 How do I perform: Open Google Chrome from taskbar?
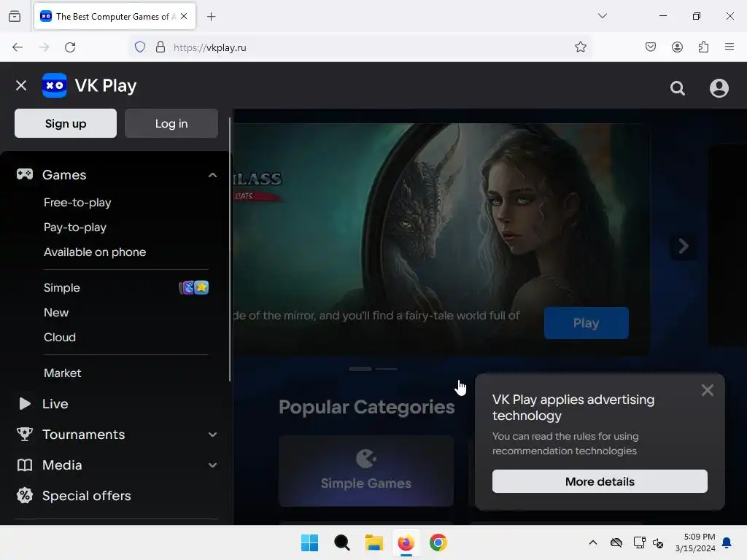438,542
